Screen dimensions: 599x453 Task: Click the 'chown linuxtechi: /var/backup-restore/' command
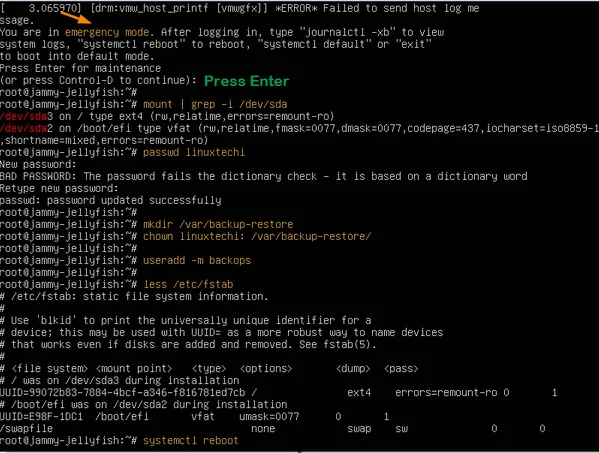coord(257,236)
